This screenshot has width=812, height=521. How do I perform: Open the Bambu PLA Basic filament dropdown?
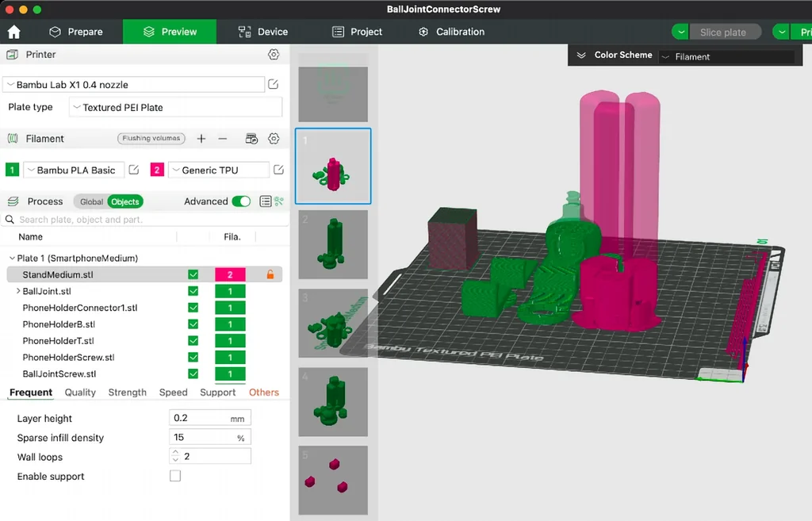pos(74,170)
